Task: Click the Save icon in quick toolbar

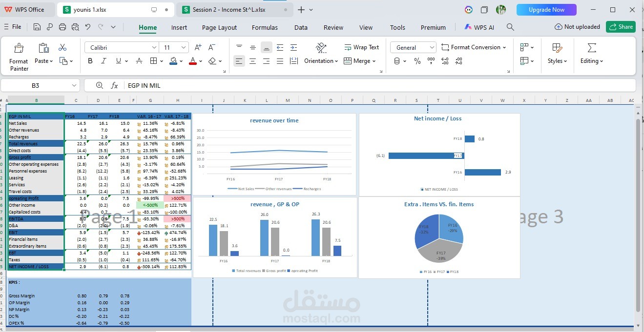Action: (37, 27)
